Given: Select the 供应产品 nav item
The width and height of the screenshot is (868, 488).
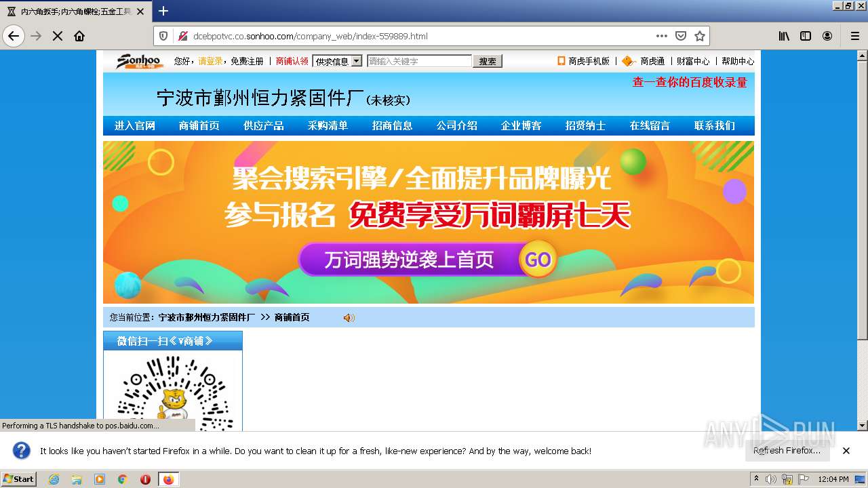Looking at the screenshot, I should click(x=264, y=125).
